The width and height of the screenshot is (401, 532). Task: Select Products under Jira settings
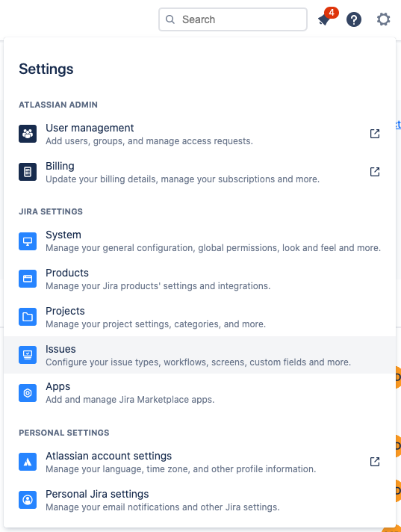(199, 279)
